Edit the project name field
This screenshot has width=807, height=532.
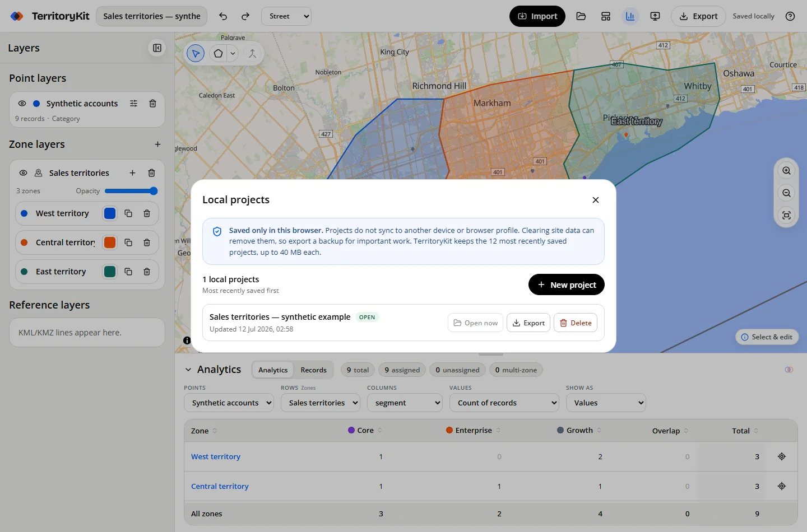click(152, 16)
